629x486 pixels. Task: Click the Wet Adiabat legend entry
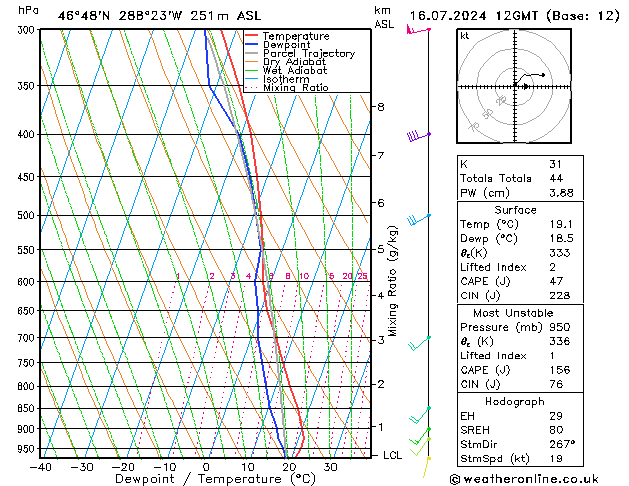(286, 70)
